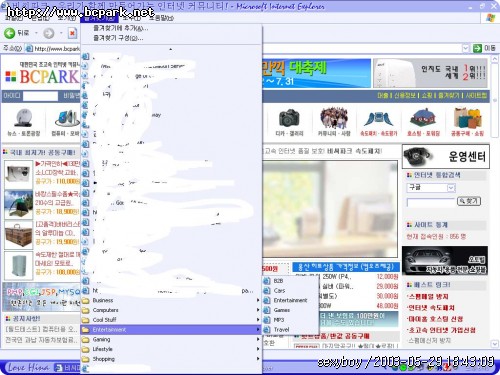The height and width of the screenshot is (375, 500).
Task: Open the satellite dish news icon
Action: click(x=23, y=118)
